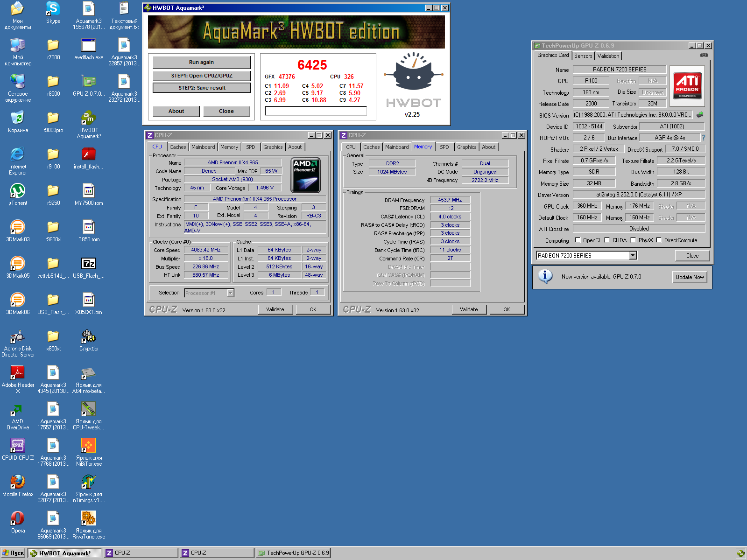Toggle the PhysX checkbox in GPU-Z

[x=634, y=240]
